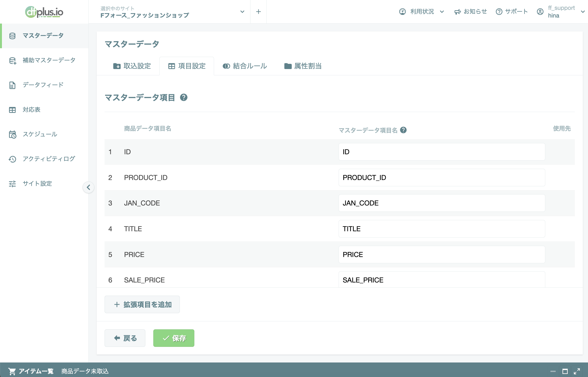Viewport: 588px width, 377px height.
Task: Open ff_support hina account menu arrow
Action: click(x=583, y=12)
